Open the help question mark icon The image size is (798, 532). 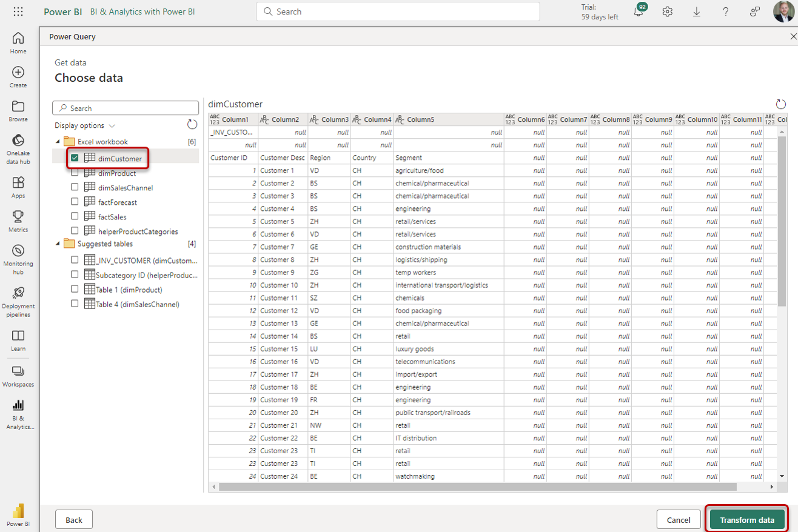[x=726, y=12]
